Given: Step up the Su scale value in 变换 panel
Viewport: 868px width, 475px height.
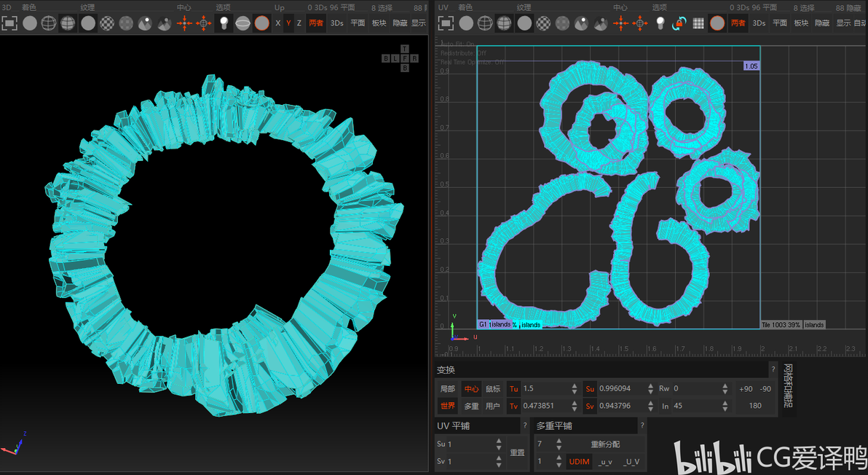Looking at the screenshot, I should 650,386.
